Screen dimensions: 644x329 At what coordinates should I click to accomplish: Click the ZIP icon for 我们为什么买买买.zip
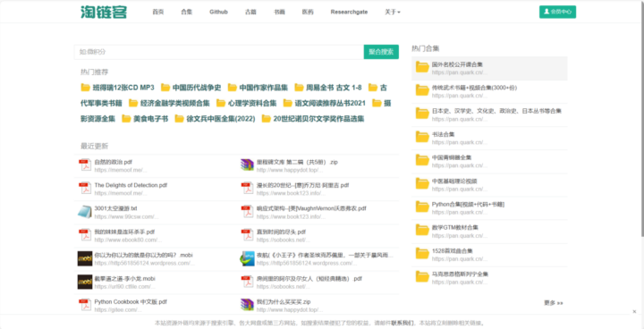point(247,305)
